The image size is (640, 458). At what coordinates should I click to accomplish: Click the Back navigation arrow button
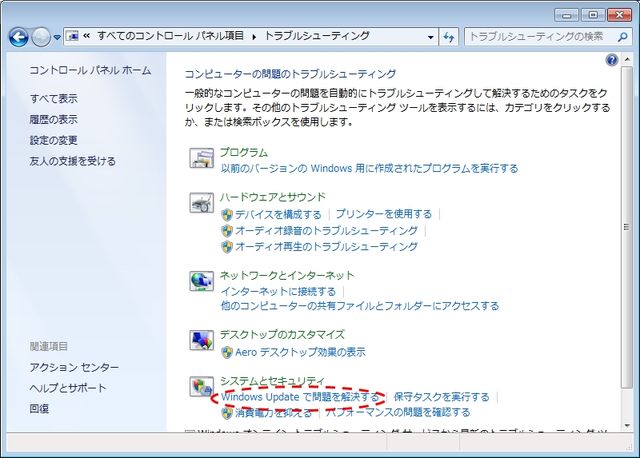[x=19, y=38]
